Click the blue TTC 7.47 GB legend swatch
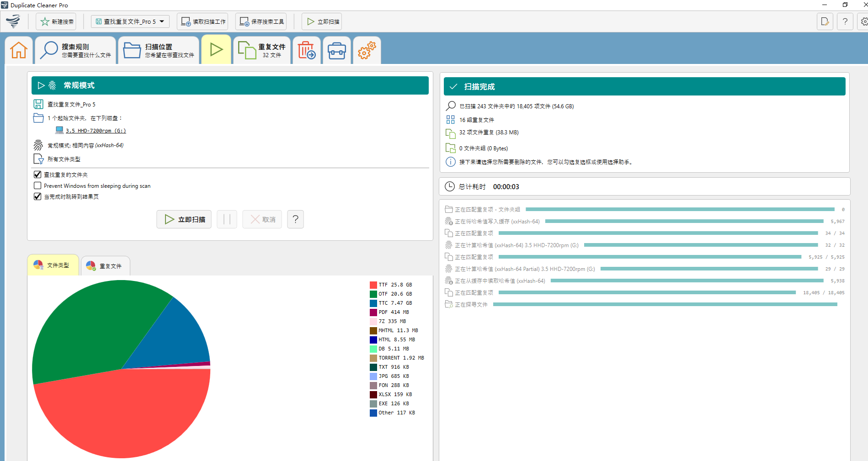The image size is (868, 461). click(373, 303)
